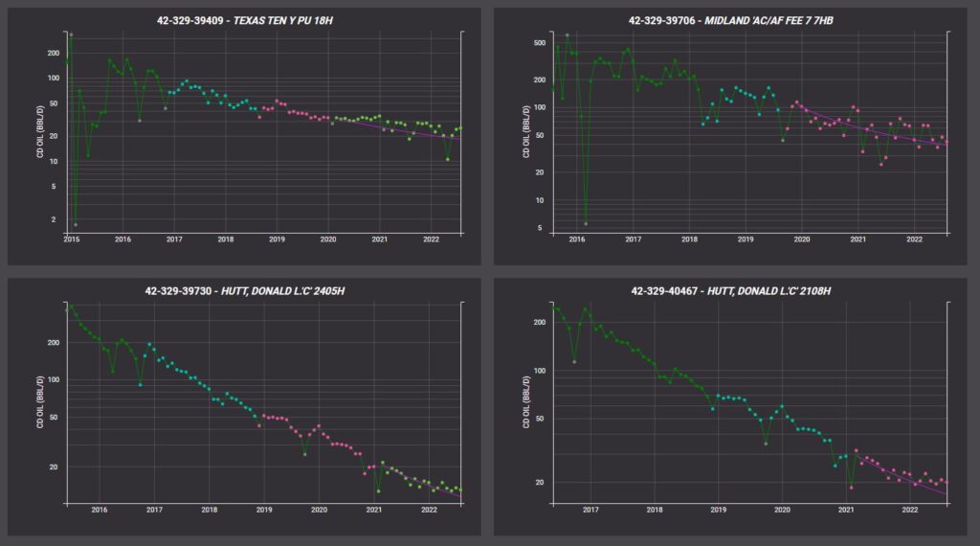Click the 500 y-axis value on Midland chart
This screenshot has width=980, height=546.
coord(539,43)
